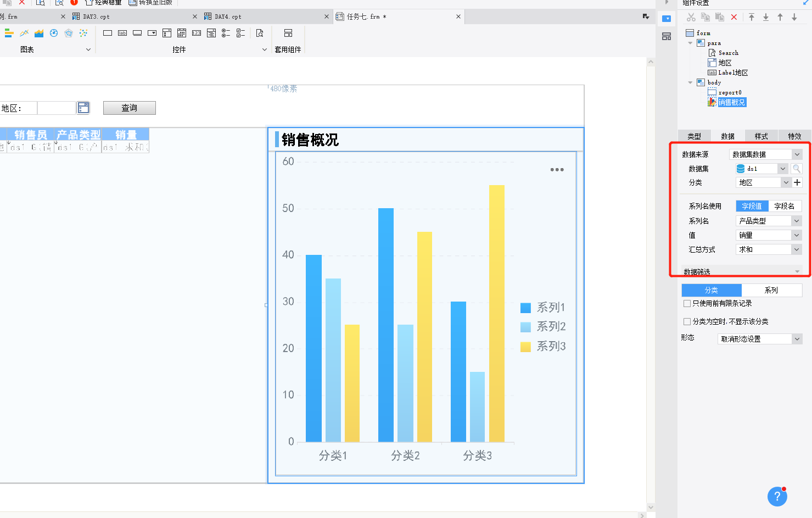Select report0 in the component tree
Viewport: 812px width, 518px height.
pyautogui.click(x=730, y=92)
